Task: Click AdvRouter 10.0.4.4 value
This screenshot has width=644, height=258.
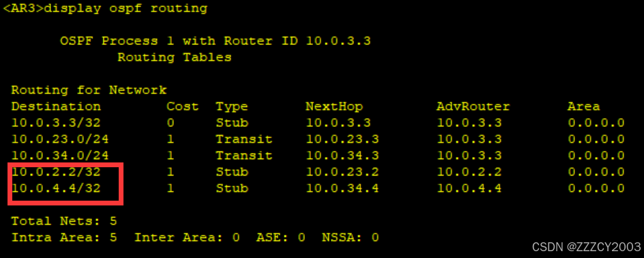Action: [x=469, y=188]
